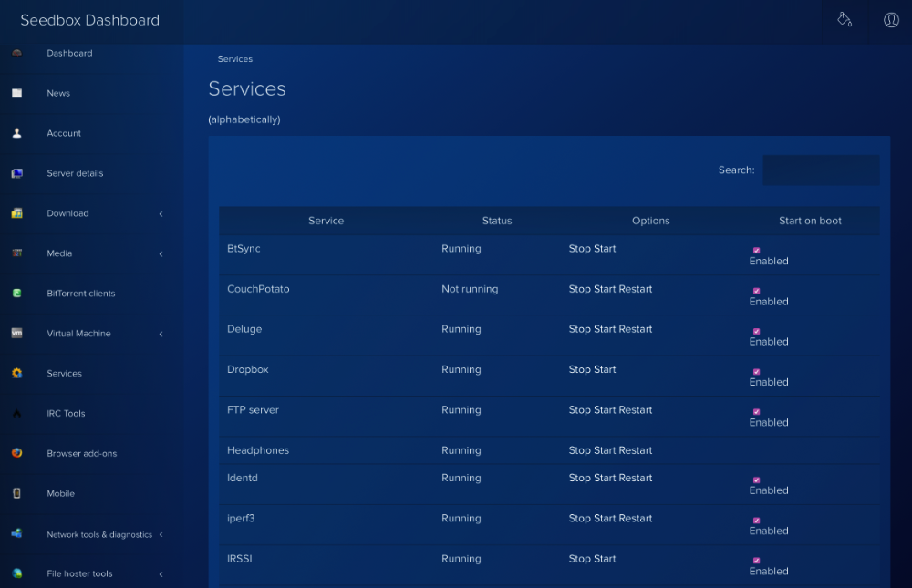Stop the Headphones service
This screenshot has width=912, height=588.
(579, 450)
